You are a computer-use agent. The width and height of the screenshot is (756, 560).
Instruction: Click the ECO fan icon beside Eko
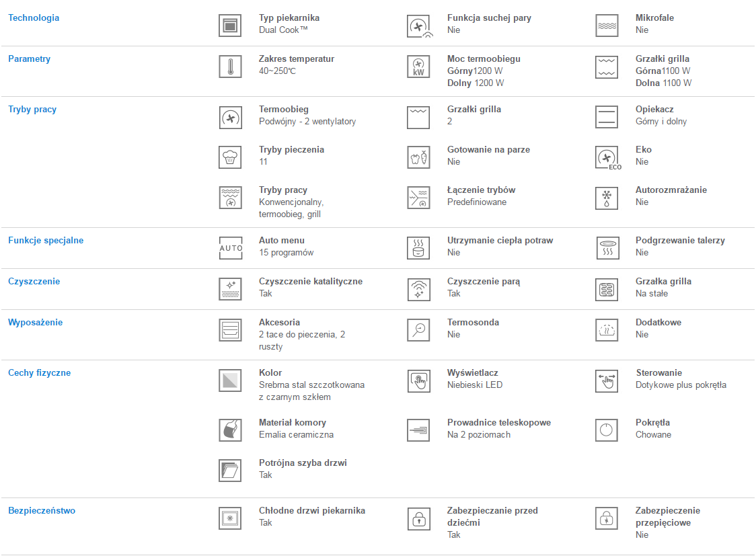tap(607, 157)
